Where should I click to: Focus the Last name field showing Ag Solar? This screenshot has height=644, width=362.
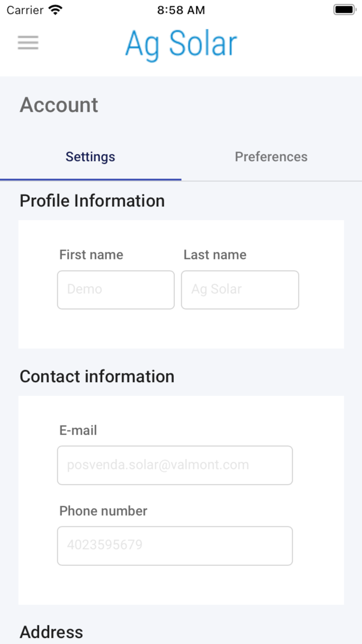tap(240, 290)
